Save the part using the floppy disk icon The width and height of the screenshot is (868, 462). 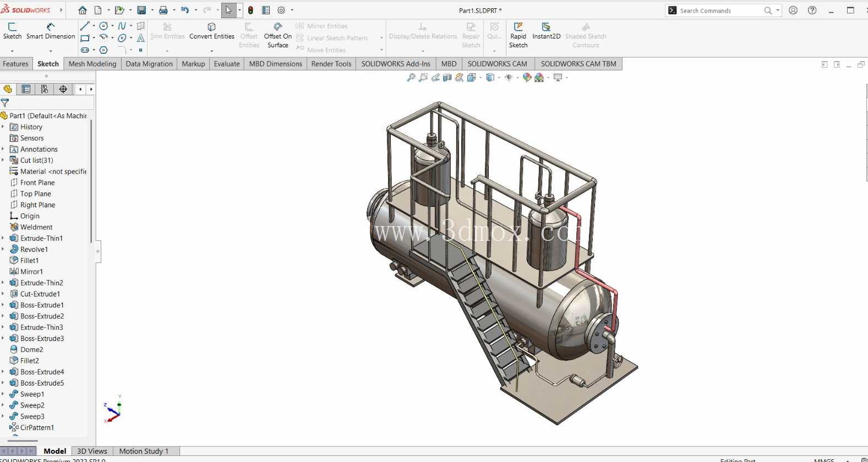tap(141, 10)
